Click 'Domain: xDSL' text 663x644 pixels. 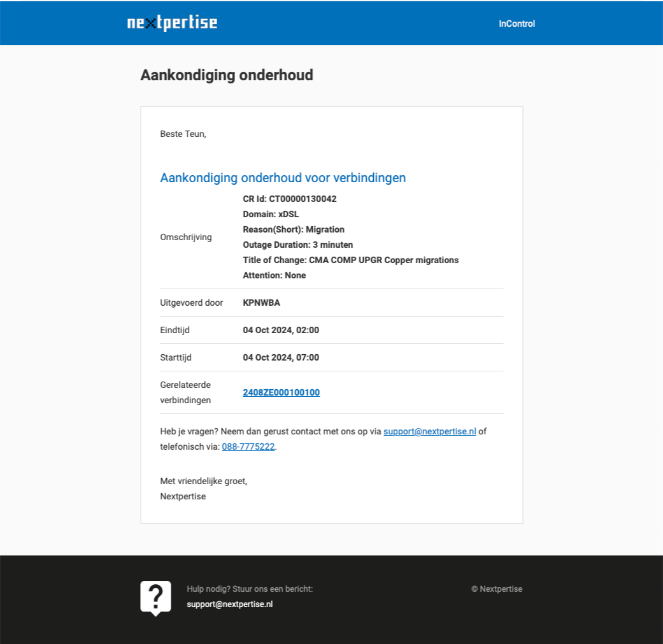(271, 214)
